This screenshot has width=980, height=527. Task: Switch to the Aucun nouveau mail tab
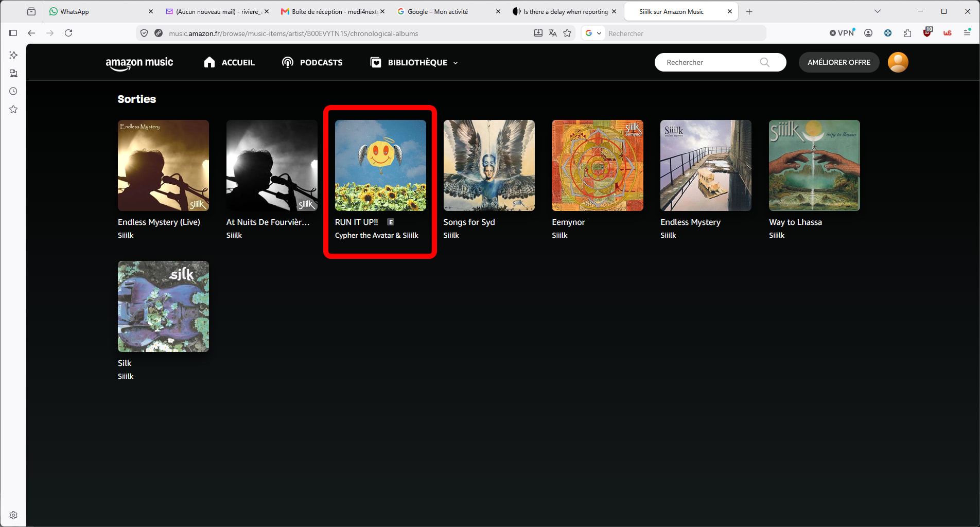tap(218, 11)
